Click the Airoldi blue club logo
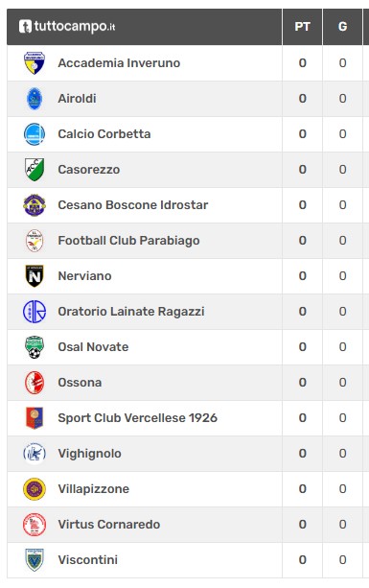 click(x=35, y=99)
